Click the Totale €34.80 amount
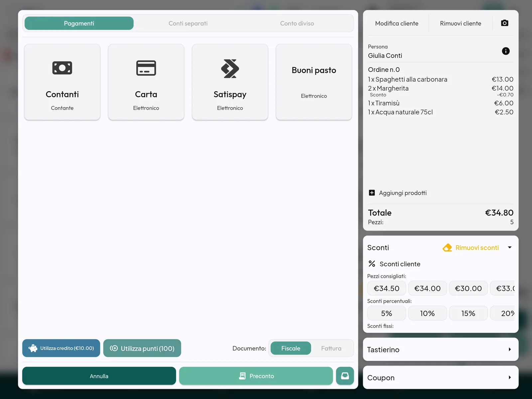532x399 pixels. pos(499,213)
